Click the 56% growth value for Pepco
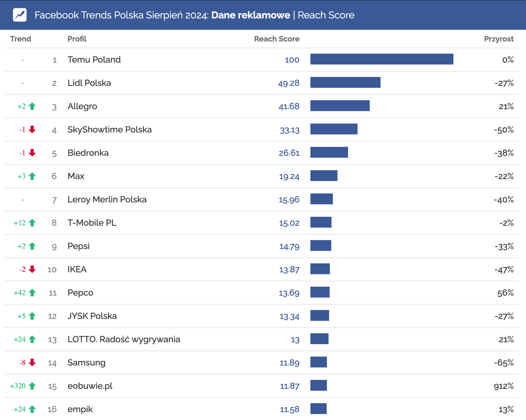 click(505, 293)
